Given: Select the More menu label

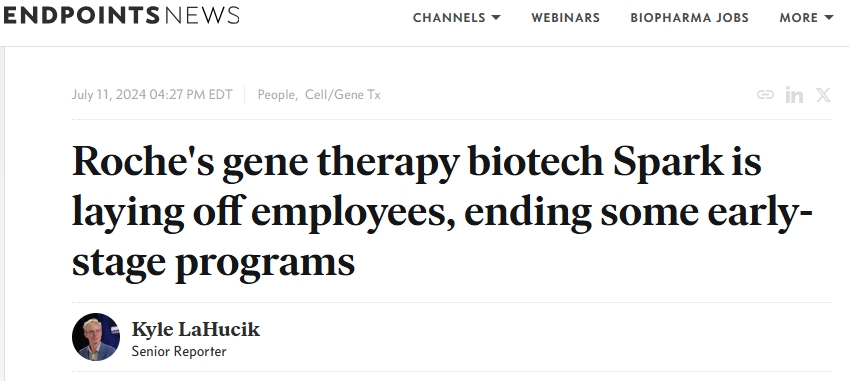Looking at the screenshot, I should tap(799, 17).
